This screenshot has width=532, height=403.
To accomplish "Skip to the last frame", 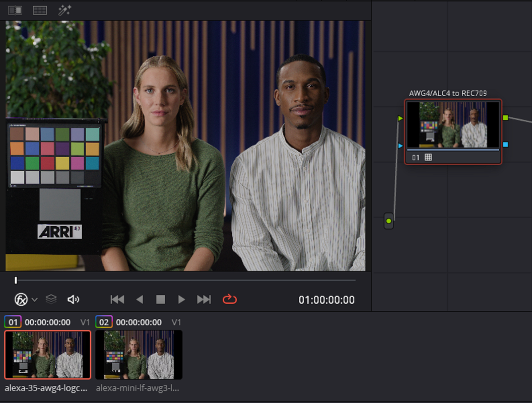I will click(x=204, y=300).
